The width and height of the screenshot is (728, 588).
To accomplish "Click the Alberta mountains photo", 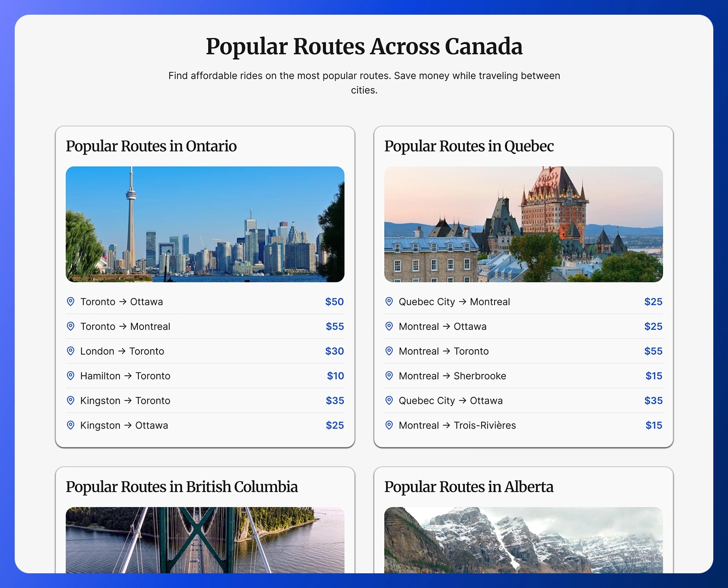I will click(523, 540).
